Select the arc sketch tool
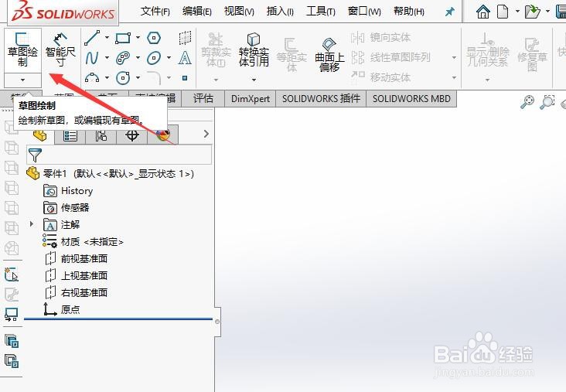 92,77
